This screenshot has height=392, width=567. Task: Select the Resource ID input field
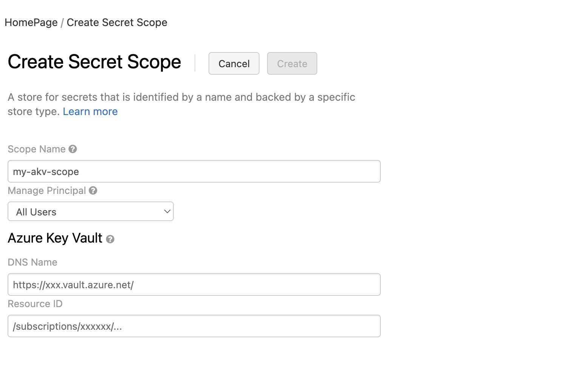point(194,326)
